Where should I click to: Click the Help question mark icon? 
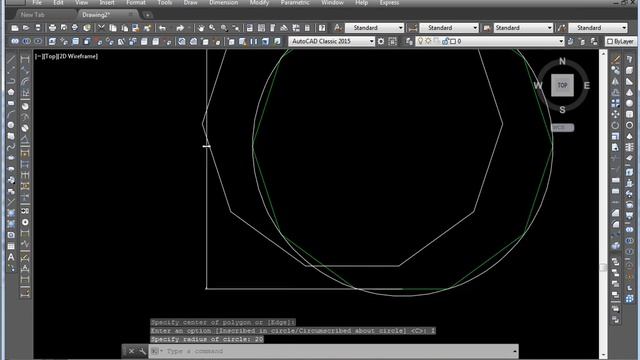click(322, 28)
